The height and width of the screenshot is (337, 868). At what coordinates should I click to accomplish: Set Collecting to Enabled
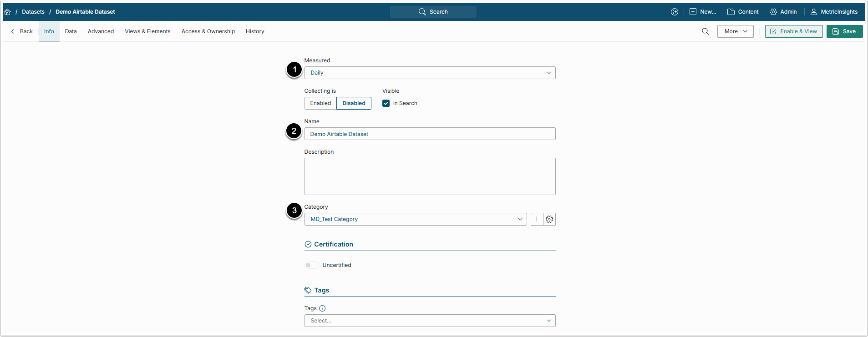pos(320,103)
